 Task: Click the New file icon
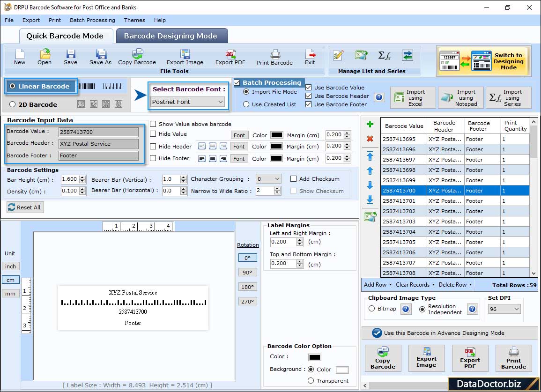(20, 57)
